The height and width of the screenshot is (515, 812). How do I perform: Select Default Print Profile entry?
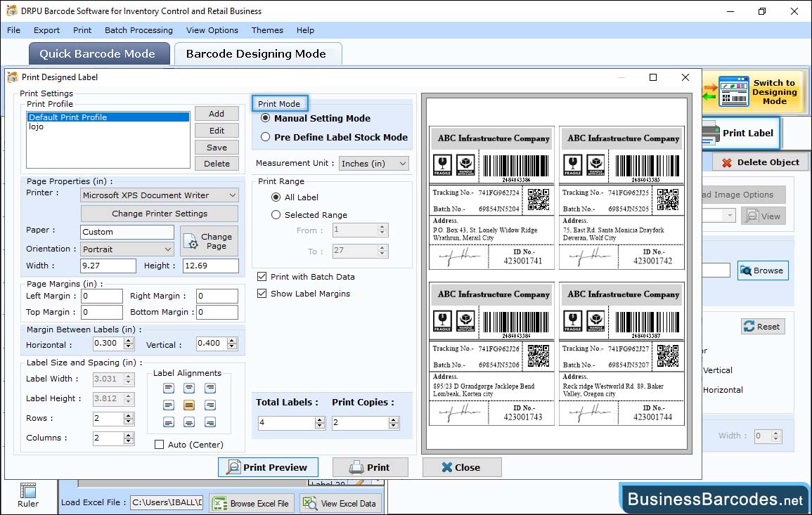tap(108, 117)
